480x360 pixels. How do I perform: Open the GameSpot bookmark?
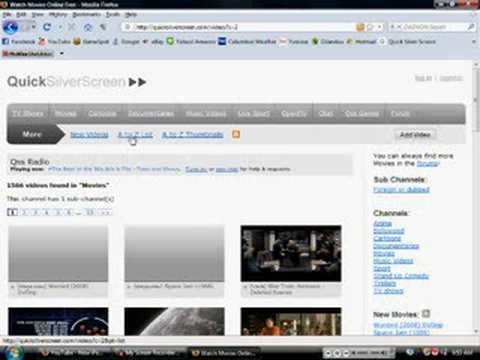tap(91, 42)
